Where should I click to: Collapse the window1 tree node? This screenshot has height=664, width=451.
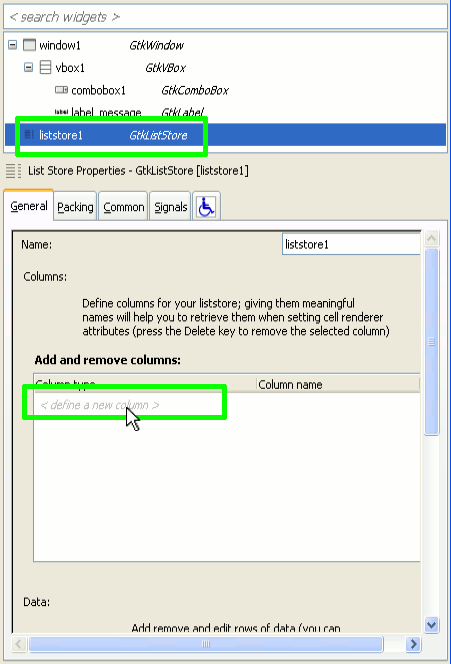13,44
